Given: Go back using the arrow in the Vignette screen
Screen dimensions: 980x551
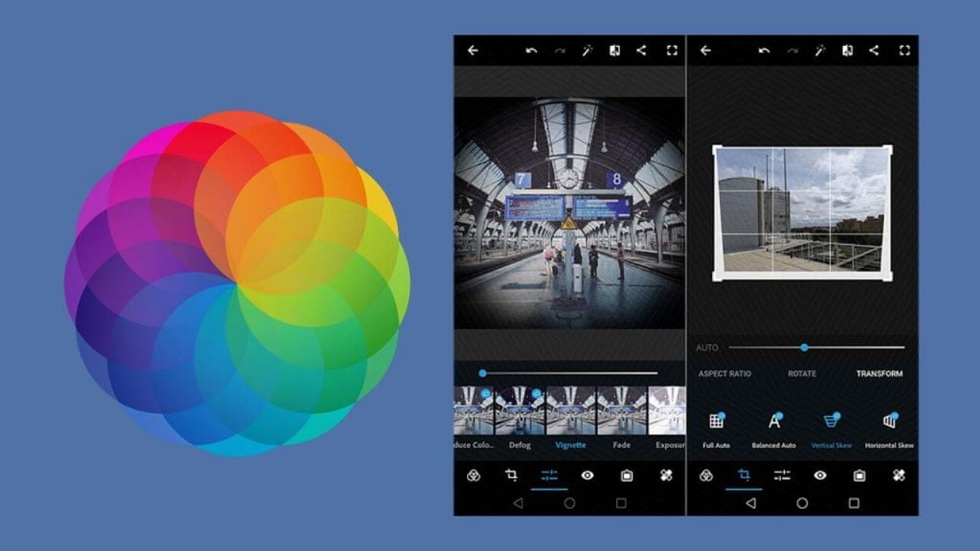Looking at the screenshot, I should (473, 51).
